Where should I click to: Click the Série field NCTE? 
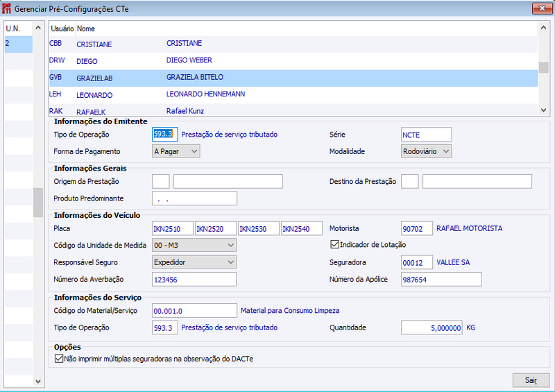(x=426, y=135)
